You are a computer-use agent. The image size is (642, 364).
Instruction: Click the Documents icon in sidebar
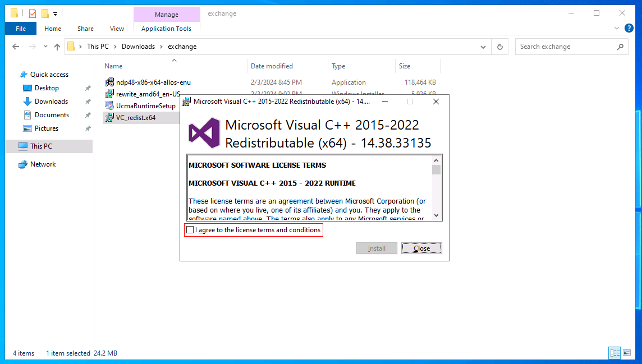coord(27,115)
